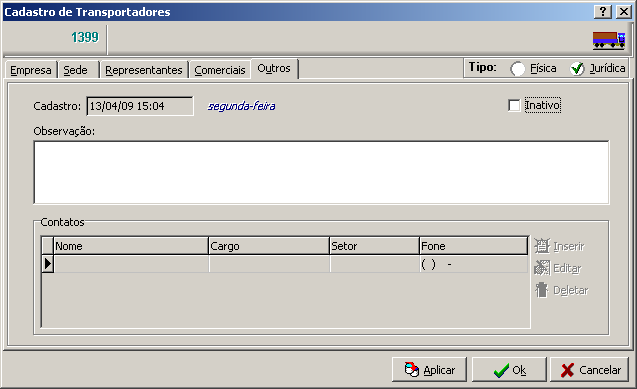
Task: Go to the Representantes tab
Action: [144, 70]
